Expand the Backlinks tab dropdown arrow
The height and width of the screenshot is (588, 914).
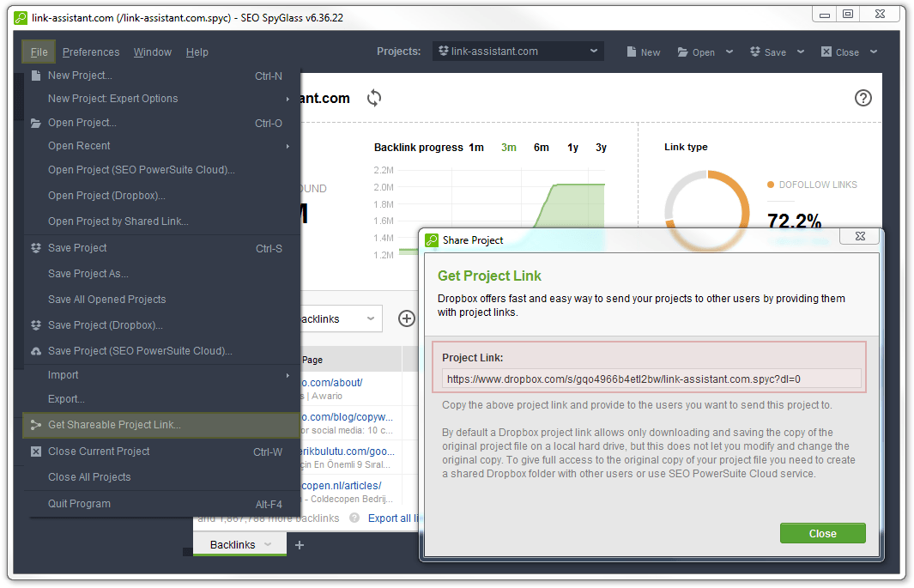tap(268, 544)
